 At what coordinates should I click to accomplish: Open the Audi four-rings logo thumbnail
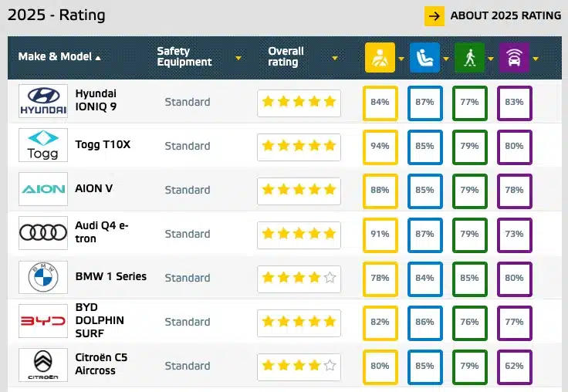coord(43,233)
